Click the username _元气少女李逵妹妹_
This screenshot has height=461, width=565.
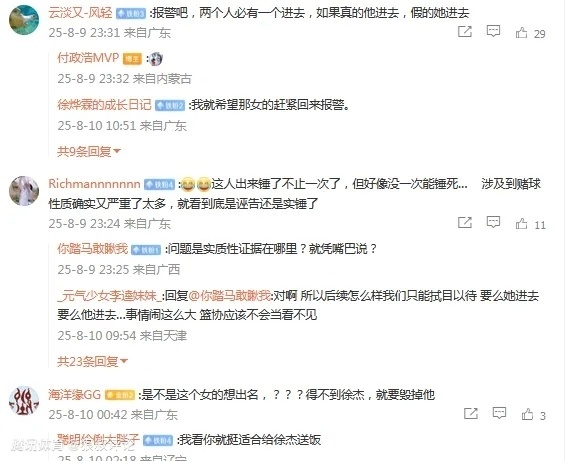coord(109,296)
